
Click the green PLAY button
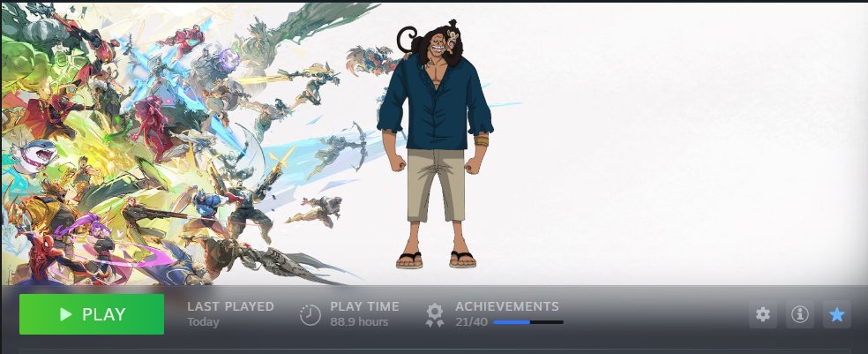click(92, 314)
